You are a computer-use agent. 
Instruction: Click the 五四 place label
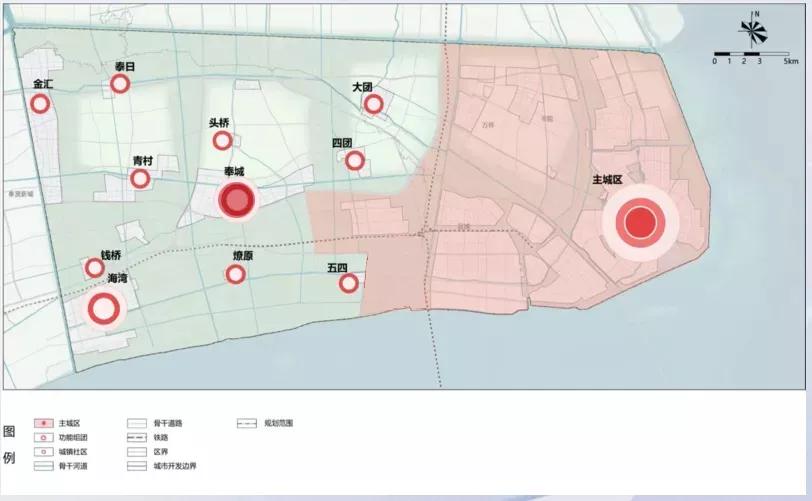(x=337, y=268)
